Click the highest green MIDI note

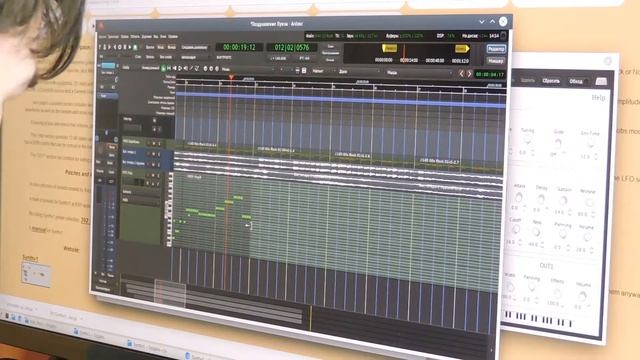click(x=238, y=198)
